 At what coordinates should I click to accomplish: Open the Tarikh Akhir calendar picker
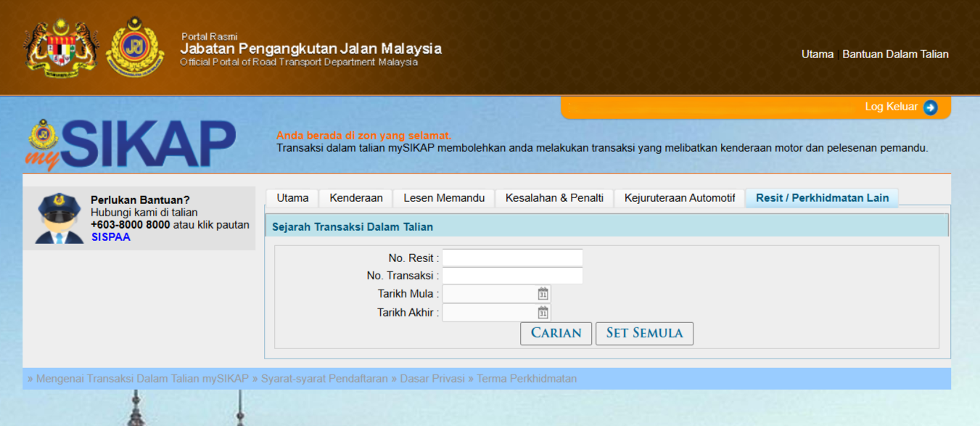543,313
